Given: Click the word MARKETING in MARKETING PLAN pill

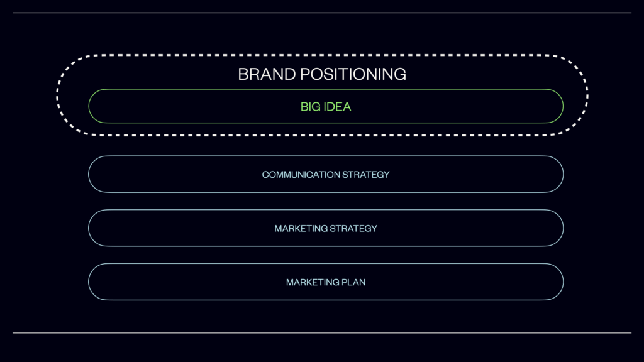Looking at the screenshot, I should point(313,282).
